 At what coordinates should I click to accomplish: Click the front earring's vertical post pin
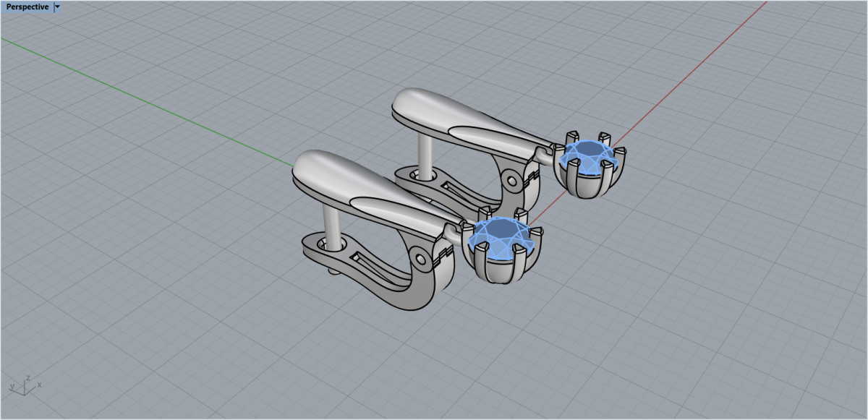point(332,228)
